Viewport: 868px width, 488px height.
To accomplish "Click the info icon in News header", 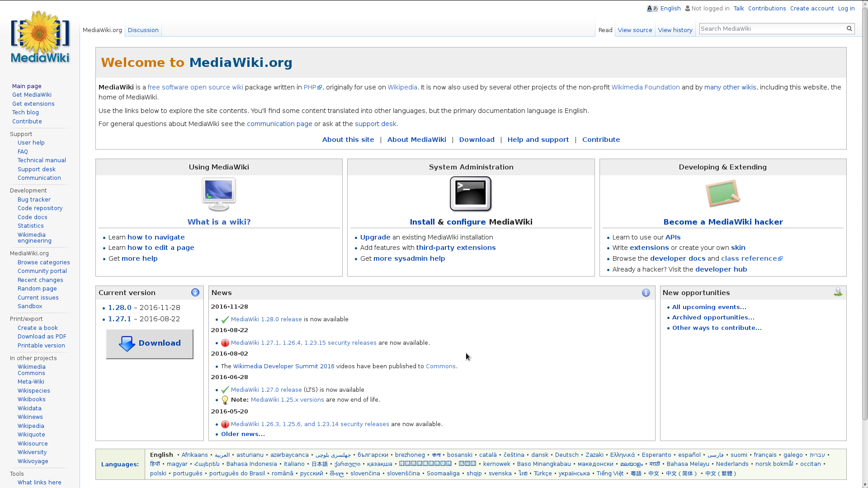I will point(646,293).
